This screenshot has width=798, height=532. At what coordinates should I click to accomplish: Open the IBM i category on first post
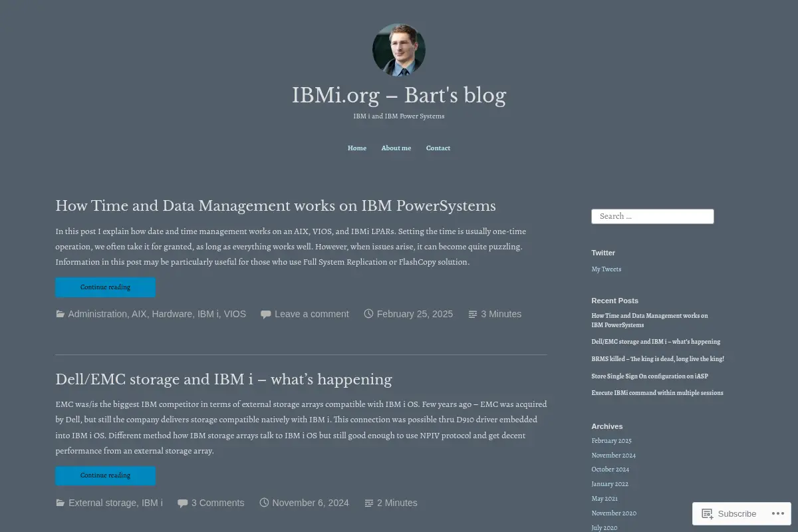coord(208,314)
